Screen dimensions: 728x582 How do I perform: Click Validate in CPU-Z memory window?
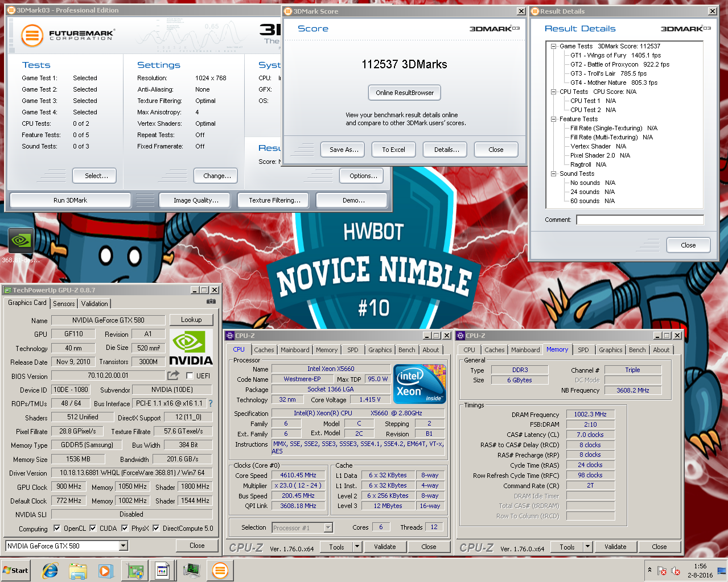point(615,547)
